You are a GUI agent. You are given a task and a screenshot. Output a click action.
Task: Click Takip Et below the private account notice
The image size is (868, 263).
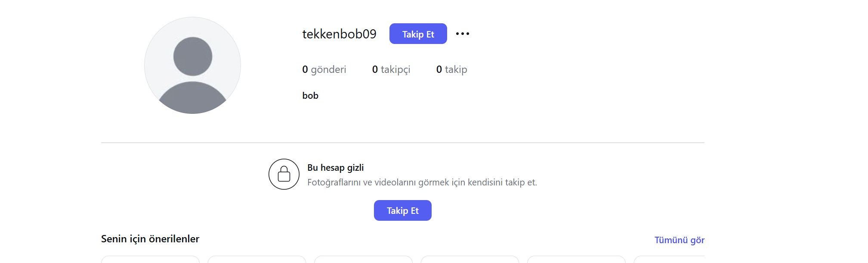click(x=403, y=210)
